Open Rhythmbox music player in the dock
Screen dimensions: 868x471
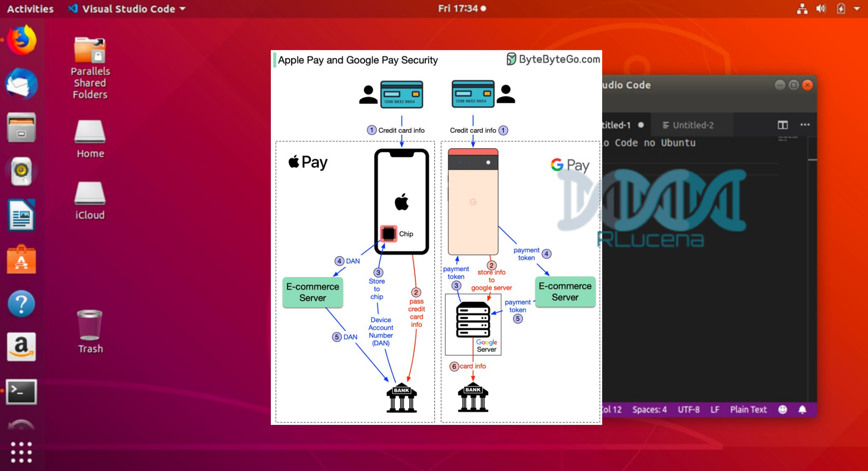[21, 171]
